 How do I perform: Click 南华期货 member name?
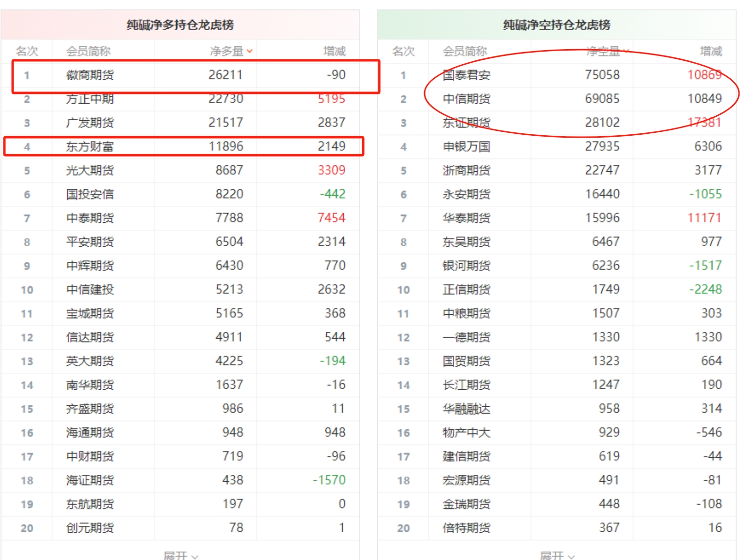[90, 385]
